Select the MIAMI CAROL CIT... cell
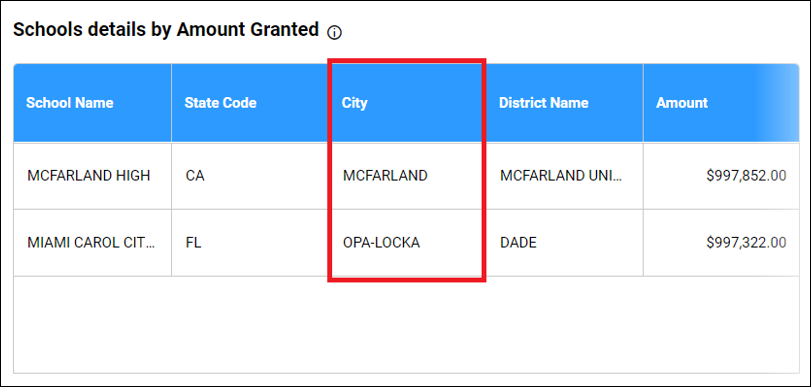The image size is (811, 387). (93, 243)
